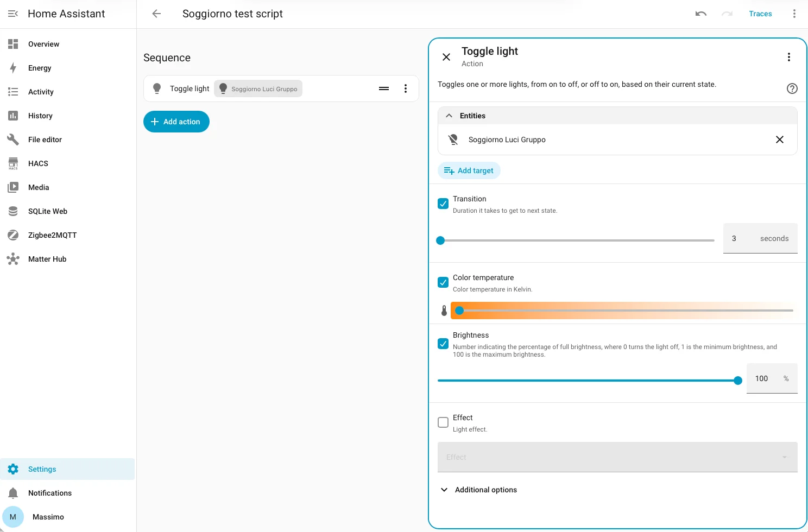The width and height of the screenshot is (808, 532).
Task: Click the Zigbee2MQTT icon
Action: [13, 235]
